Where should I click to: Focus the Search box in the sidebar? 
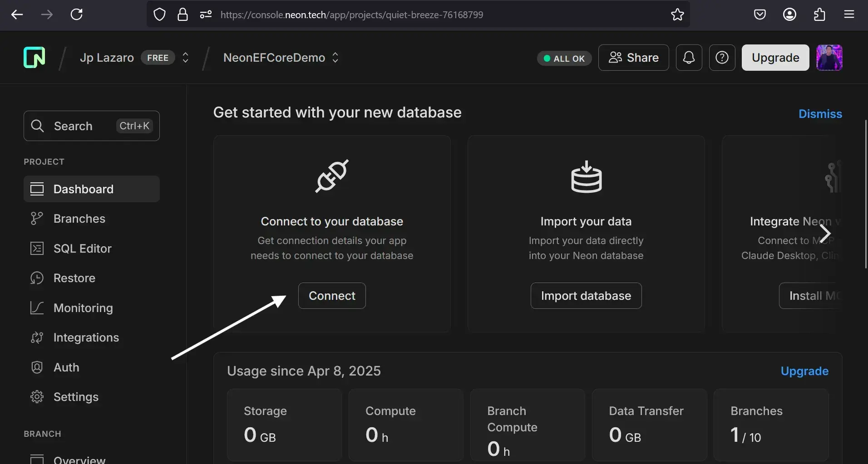coord(92,126)
